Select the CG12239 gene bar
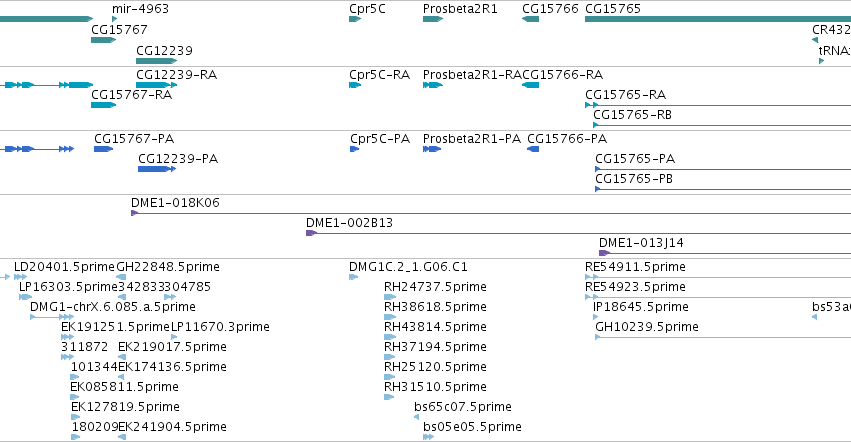Viewport: 851px width, 442px height. [x=156, y=61]
